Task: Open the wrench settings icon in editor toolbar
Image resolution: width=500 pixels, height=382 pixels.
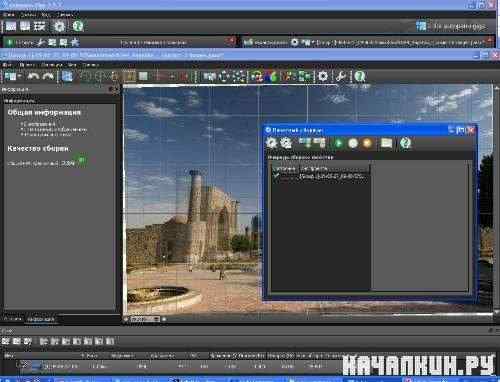Action: [x=341, y=76]
